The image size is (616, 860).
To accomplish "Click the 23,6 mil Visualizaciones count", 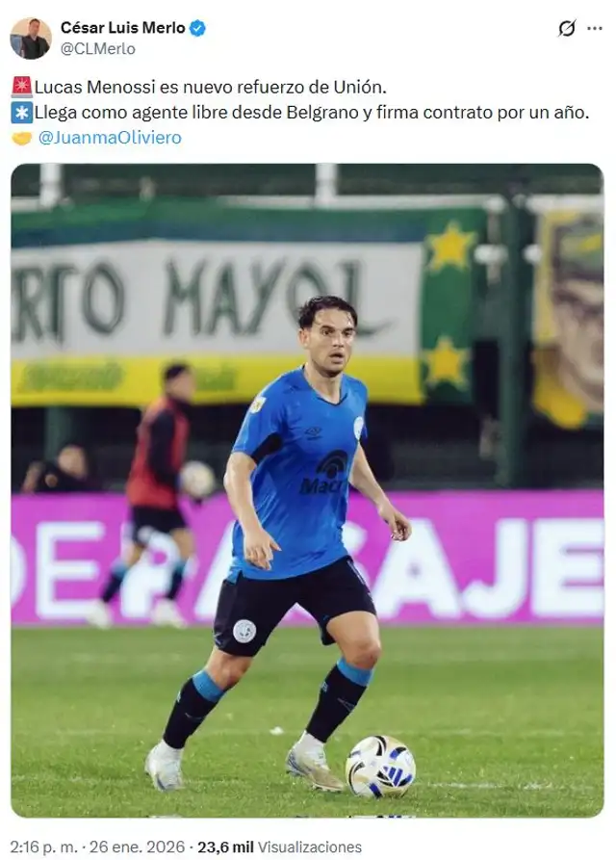I will pyautogui.click(x=279, y=847).
